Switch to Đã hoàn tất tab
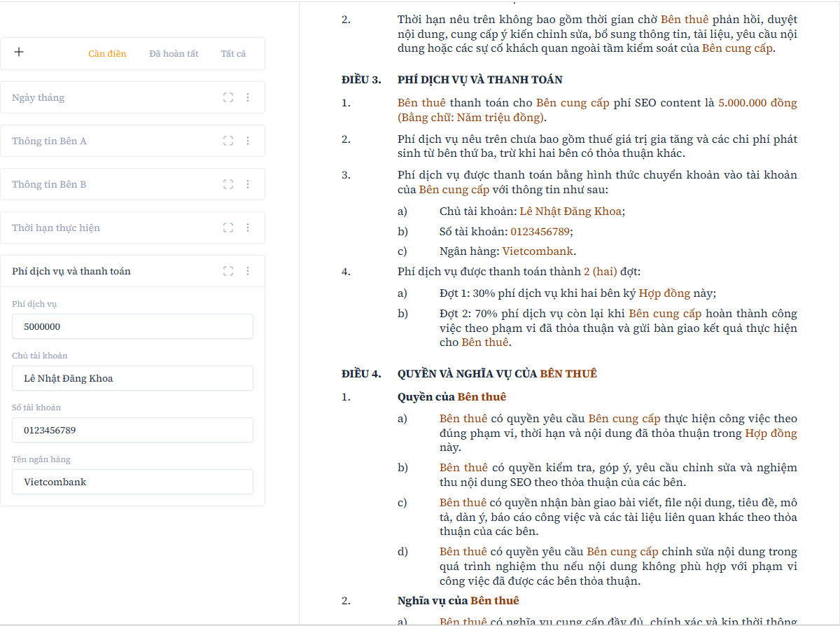Image resolution: width=840 pixels, height=626 pixels. click(174, 54)
